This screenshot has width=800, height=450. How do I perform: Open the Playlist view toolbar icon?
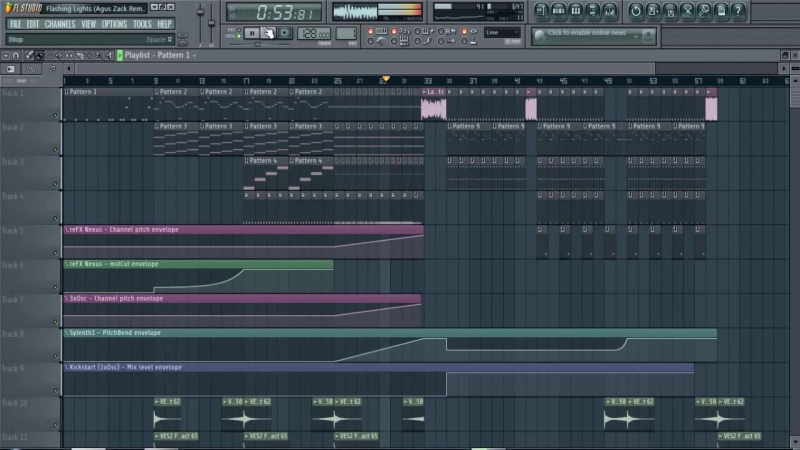coord(541,11)
